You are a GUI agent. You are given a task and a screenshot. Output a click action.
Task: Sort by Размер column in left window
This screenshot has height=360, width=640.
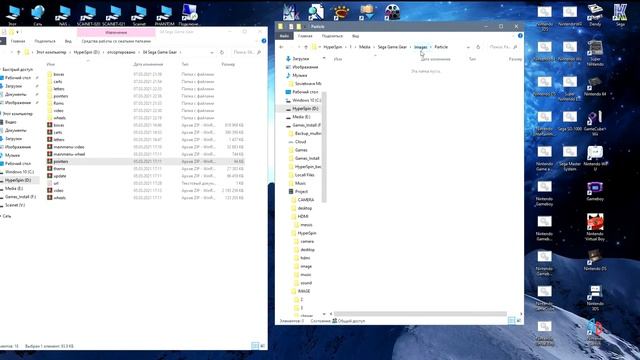[228, 64]
